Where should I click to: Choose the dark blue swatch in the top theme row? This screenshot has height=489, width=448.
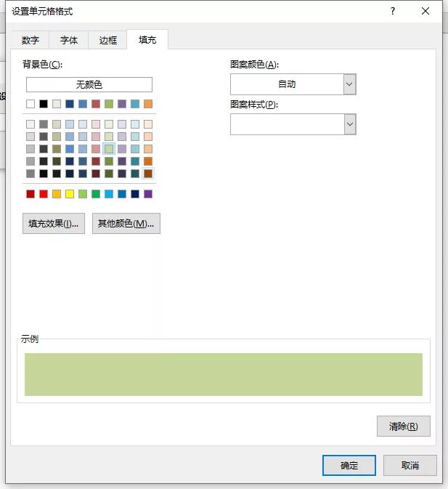(70, 104)
